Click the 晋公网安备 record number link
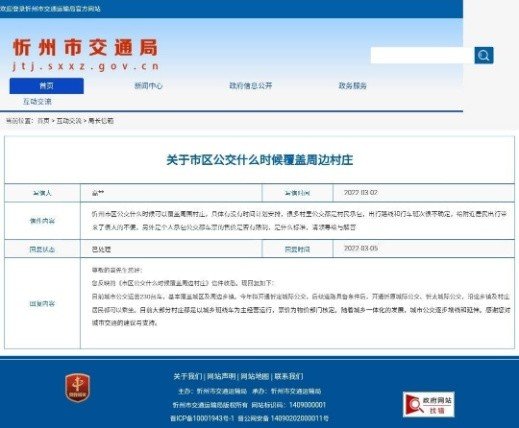Image resolution: width=519 pixels, height=428 pixels. click(x=283, y=418)
